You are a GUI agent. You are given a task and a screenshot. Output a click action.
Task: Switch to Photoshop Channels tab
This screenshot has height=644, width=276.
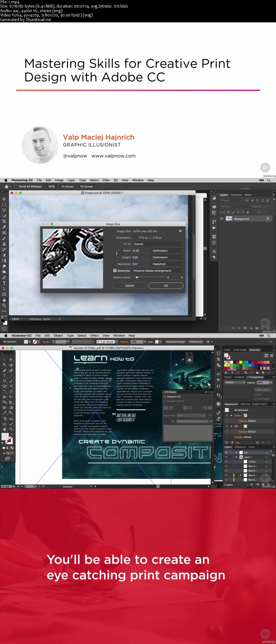[236, 195]
